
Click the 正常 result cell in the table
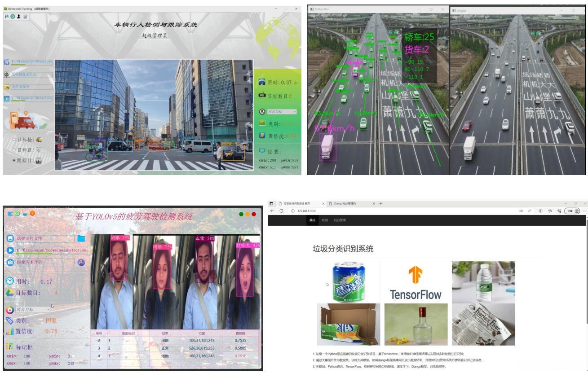164,348
